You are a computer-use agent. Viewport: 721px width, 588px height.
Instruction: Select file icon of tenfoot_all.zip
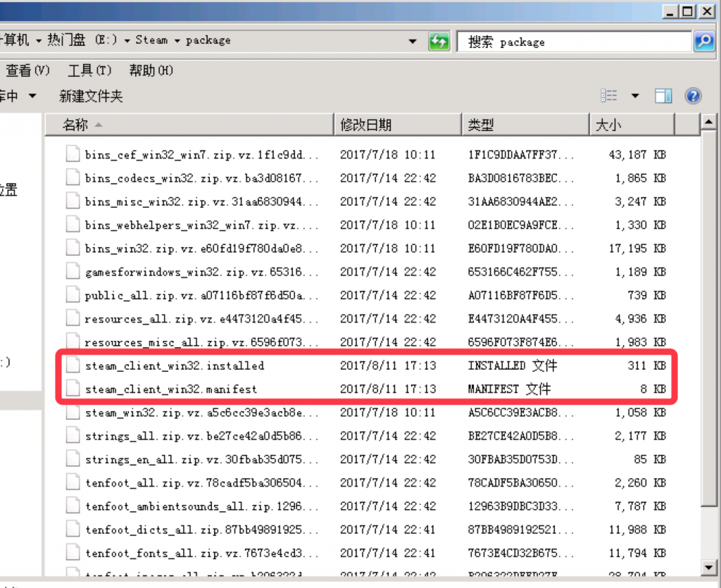tap(73, 482)
